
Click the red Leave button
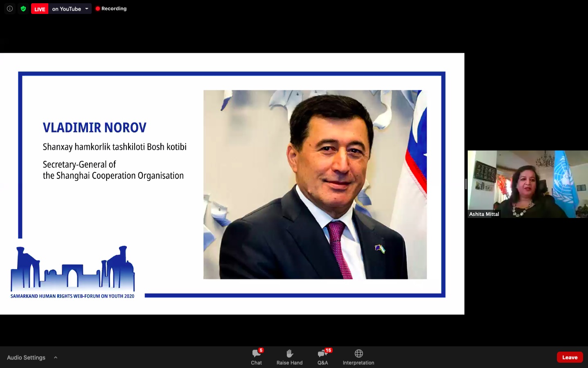[x=570, y=357]
